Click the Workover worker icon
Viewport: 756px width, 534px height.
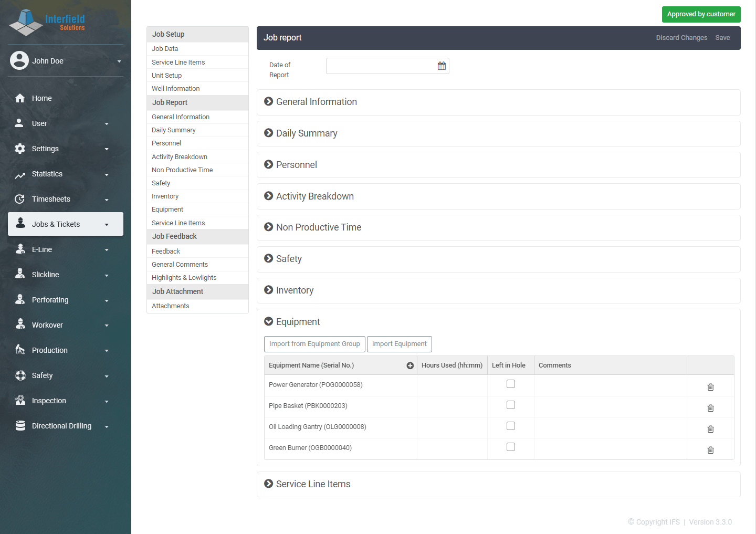point(20,324)
